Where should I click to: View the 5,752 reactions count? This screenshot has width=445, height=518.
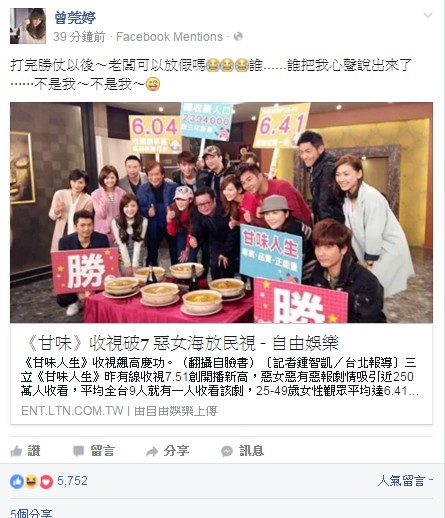(72, 481)
